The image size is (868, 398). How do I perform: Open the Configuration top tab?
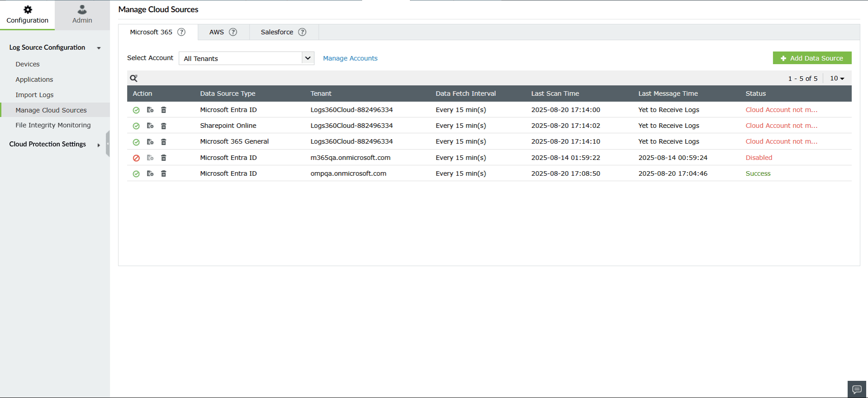tap(27, 15)
